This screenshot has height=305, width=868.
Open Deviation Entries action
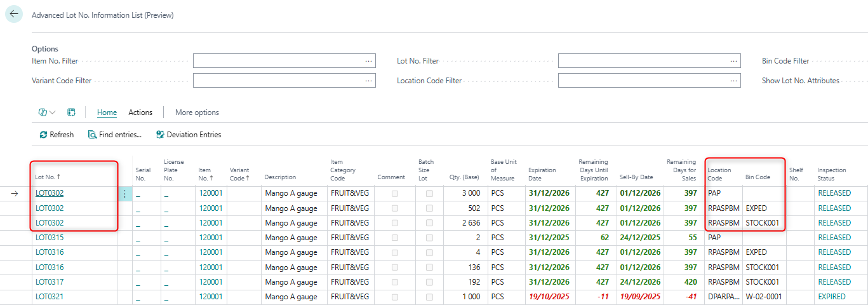pyautogui.click(x=189, y=135)
